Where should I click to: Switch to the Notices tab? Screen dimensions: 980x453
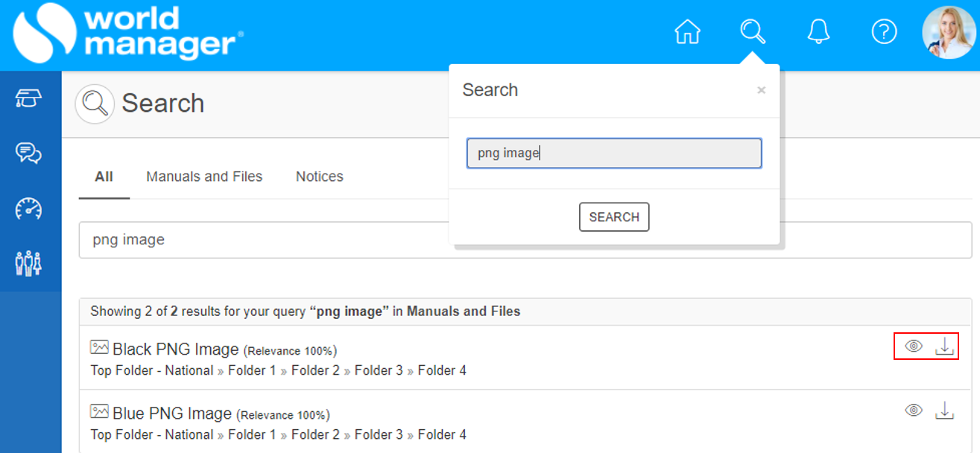click(x=319, y=177)
